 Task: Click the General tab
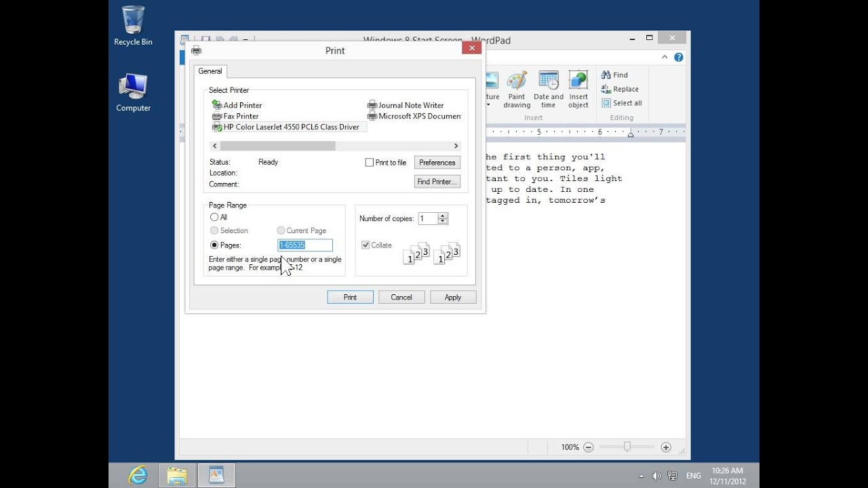point(210,71)
